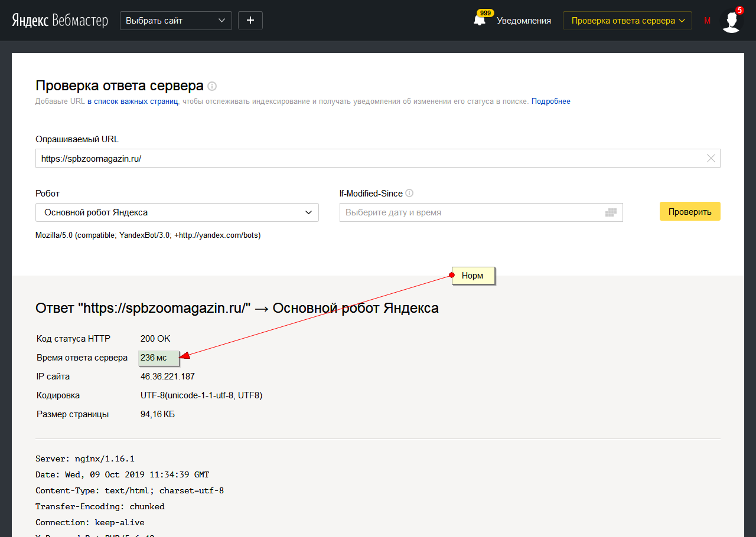Click info icon beside page heading

212,86
